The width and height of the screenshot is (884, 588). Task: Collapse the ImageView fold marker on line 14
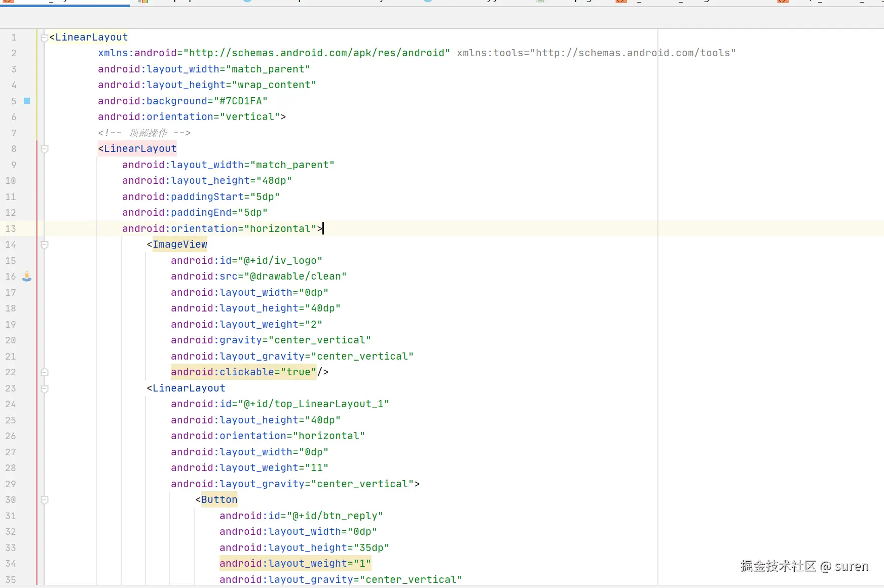[x=45, y=245]
